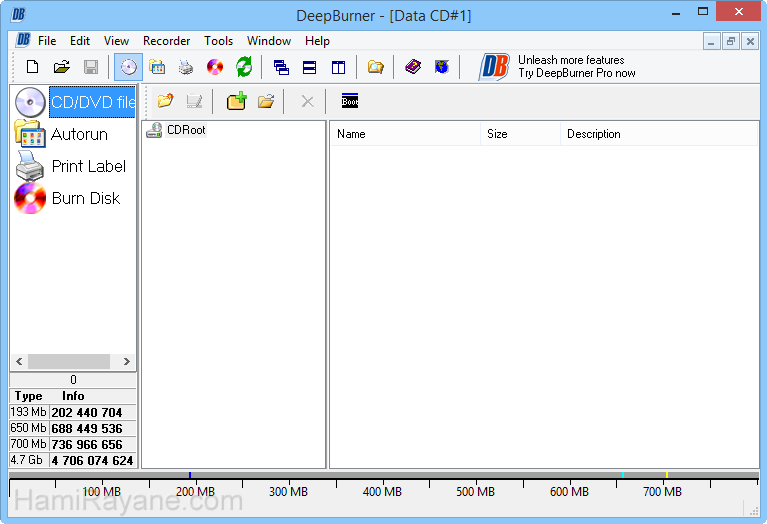
Task: Open the Tools menu
Action: [219, 41]
